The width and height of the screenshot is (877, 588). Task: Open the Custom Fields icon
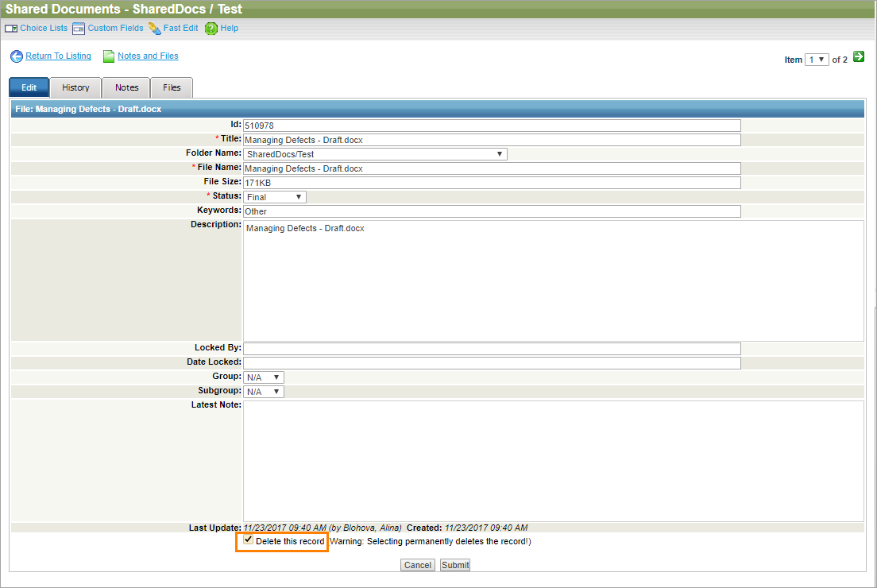79,29
